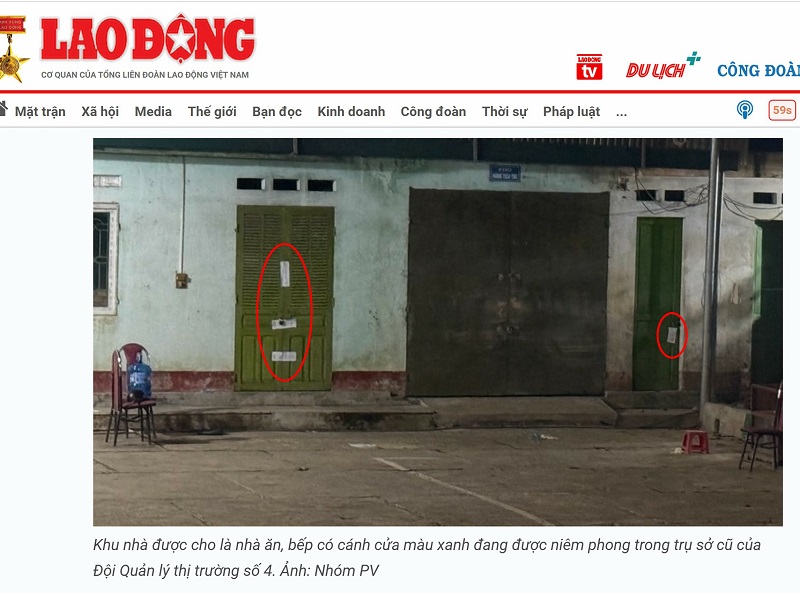Open Công đoàn in the nav bar
Viewport: 800px width, 593px height.
433,112
